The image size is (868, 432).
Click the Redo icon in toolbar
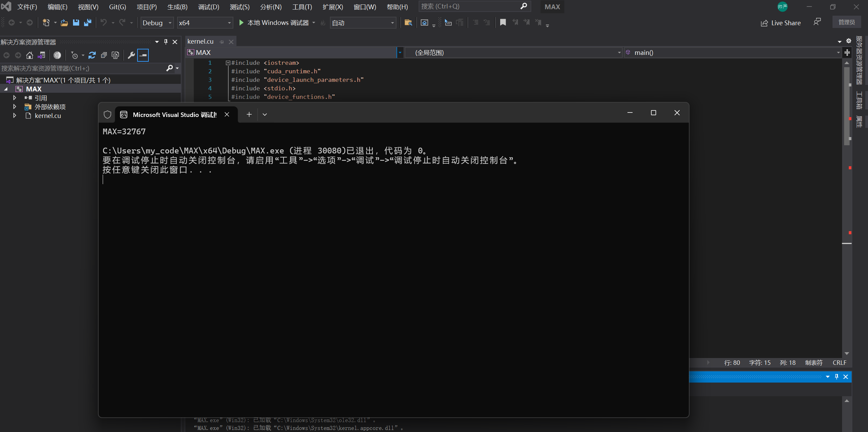pos(122,22)
